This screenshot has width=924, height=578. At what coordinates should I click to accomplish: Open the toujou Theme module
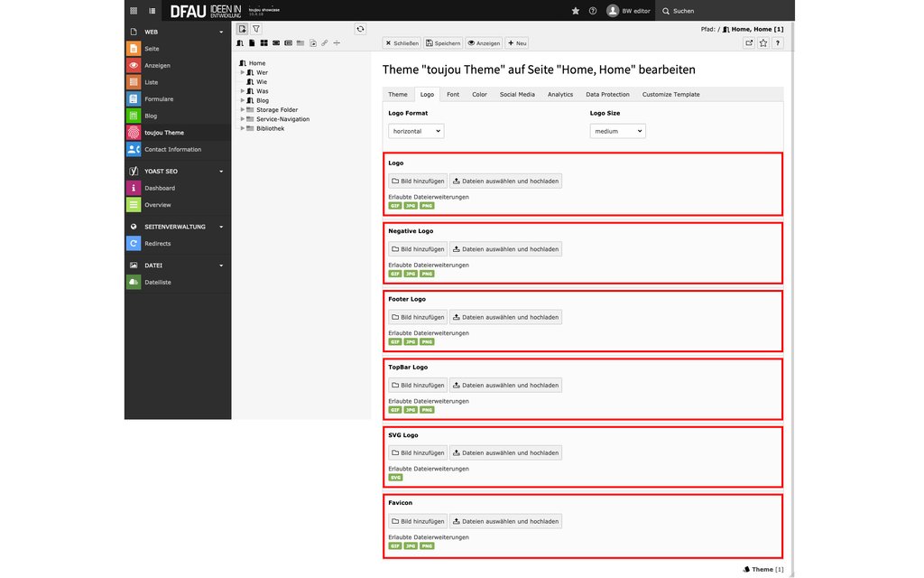click(x=163, y=133)
